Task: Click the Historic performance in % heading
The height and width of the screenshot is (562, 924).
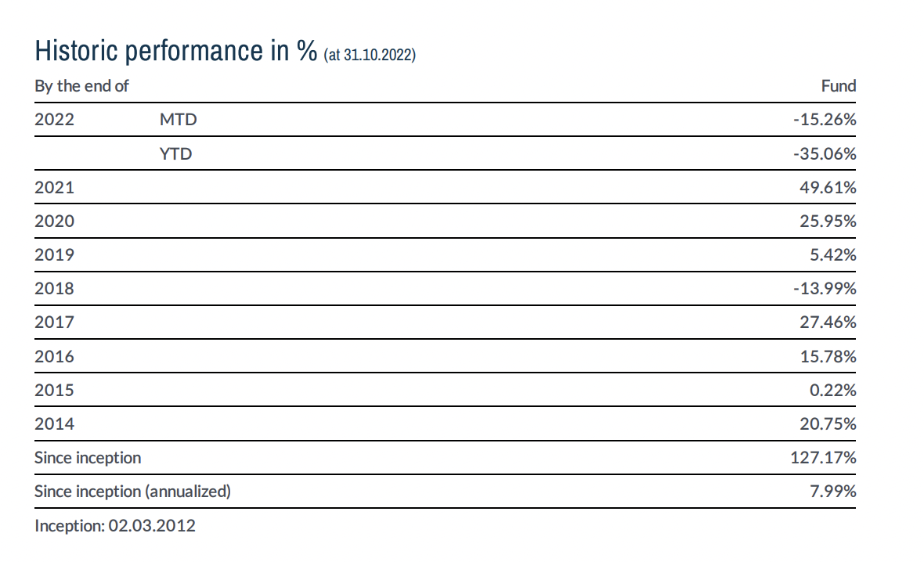Action: (176, 51)
